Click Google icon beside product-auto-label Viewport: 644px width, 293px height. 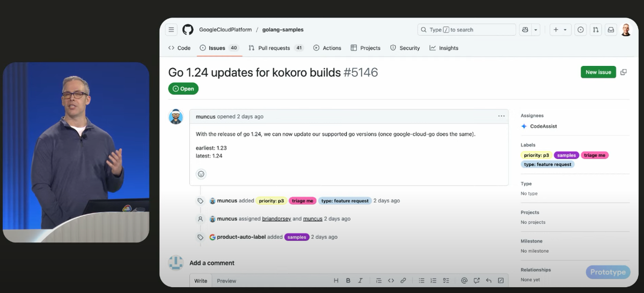pyautogui.click(x=213, y=237)
